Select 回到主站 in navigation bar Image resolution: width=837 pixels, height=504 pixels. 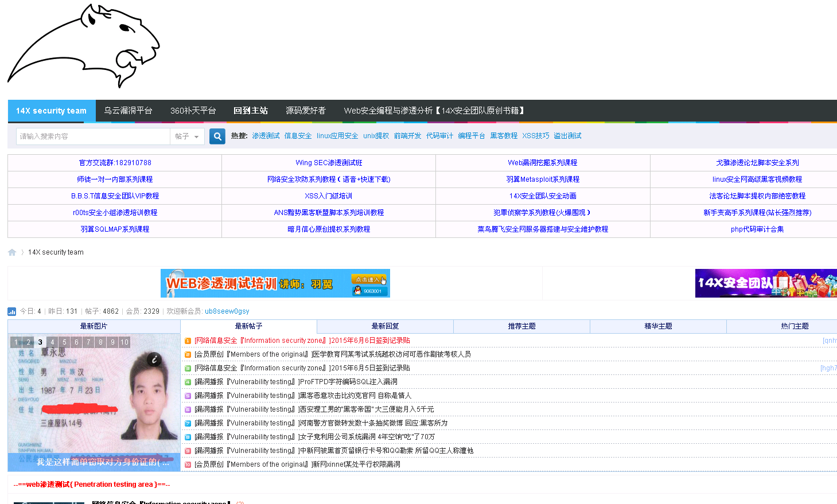(251, 111)
